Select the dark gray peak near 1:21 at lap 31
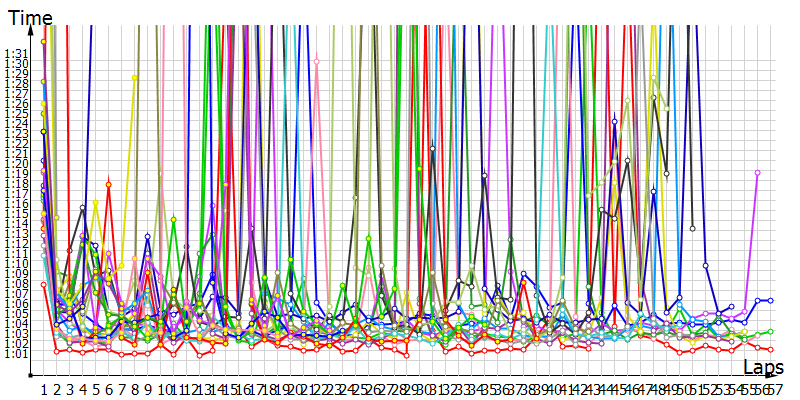The image size is (800, 400). coord(432,149)
